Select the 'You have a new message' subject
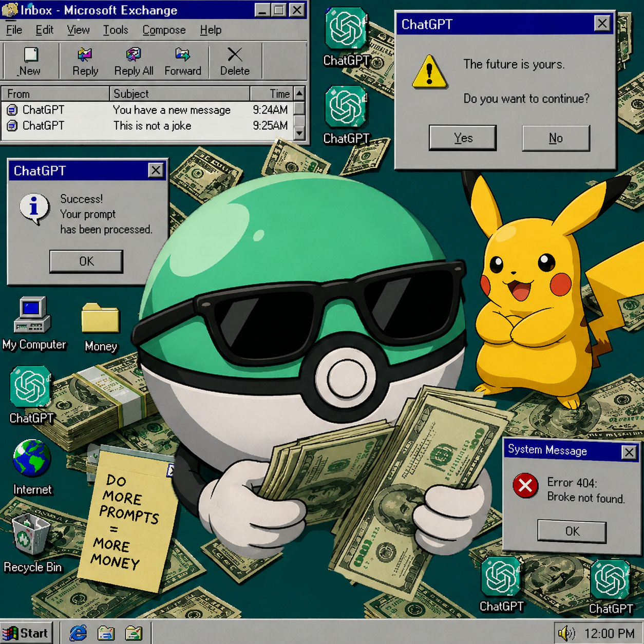 [172, 110]
